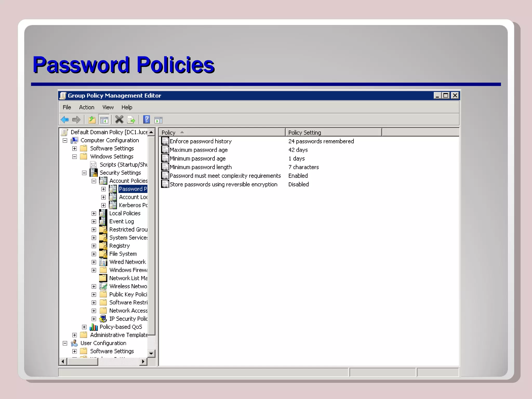Screen dimensions: 532x399
Task: Select the Maximum password age policy
Action: (x=198, y=150)
